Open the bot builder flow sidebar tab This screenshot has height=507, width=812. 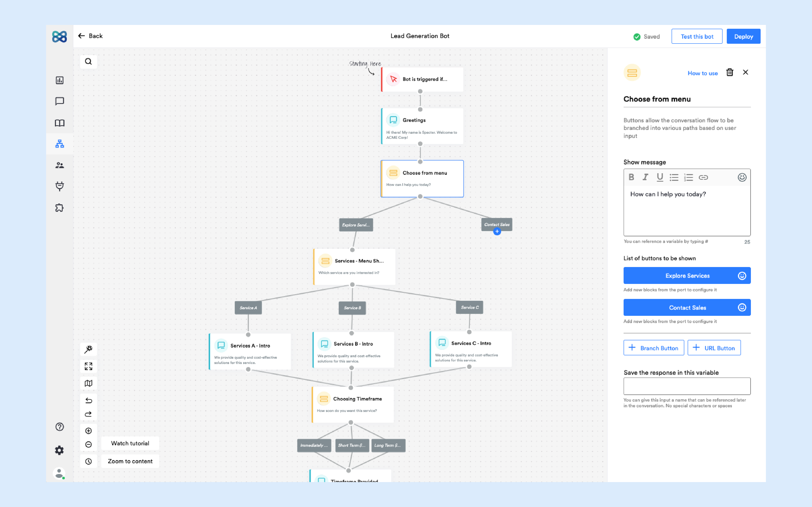tap(59, 144)
